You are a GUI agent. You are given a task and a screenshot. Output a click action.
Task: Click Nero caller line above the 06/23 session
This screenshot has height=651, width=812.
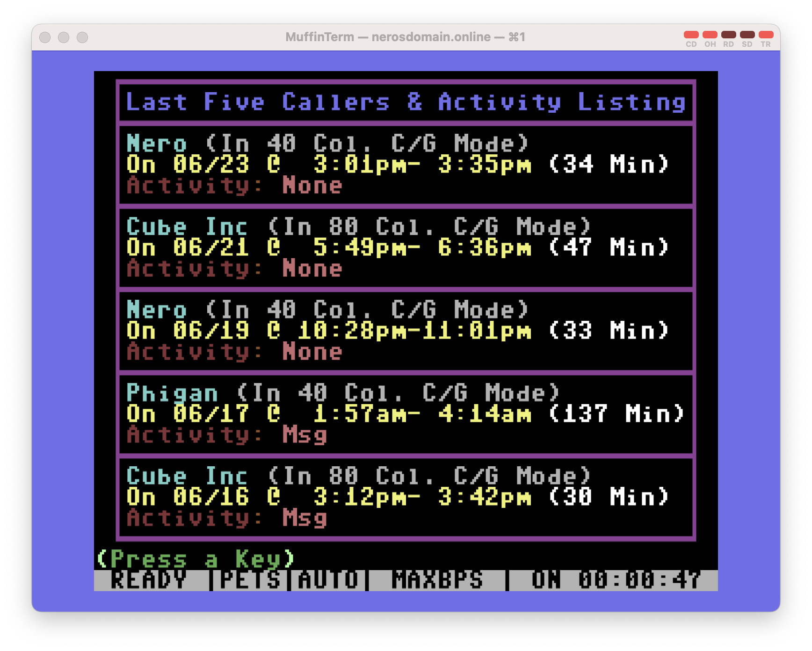[327, 143]
